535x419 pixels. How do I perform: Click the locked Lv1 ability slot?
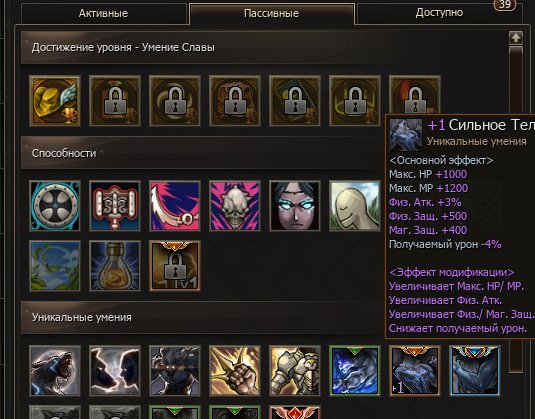pos(175,266)
